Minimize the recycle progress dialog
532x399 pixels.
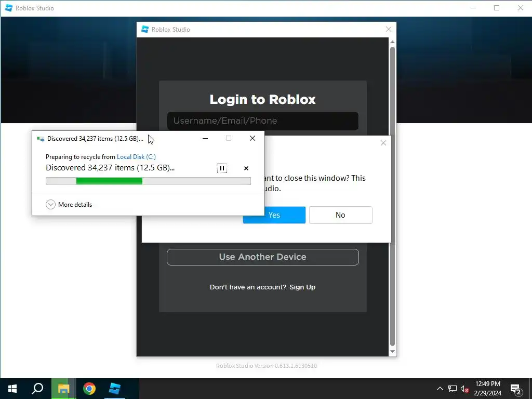coord(205,138)
